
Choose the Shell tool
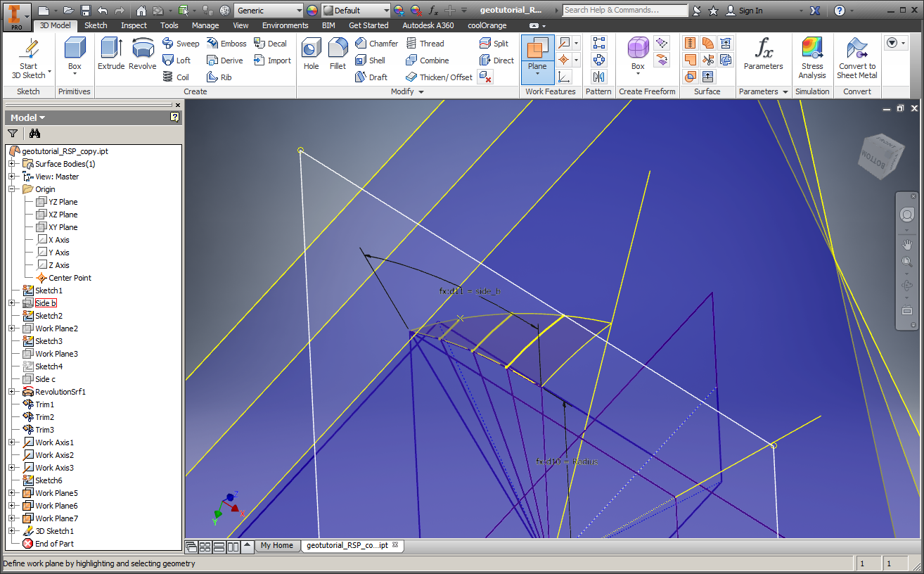point(370,60)
